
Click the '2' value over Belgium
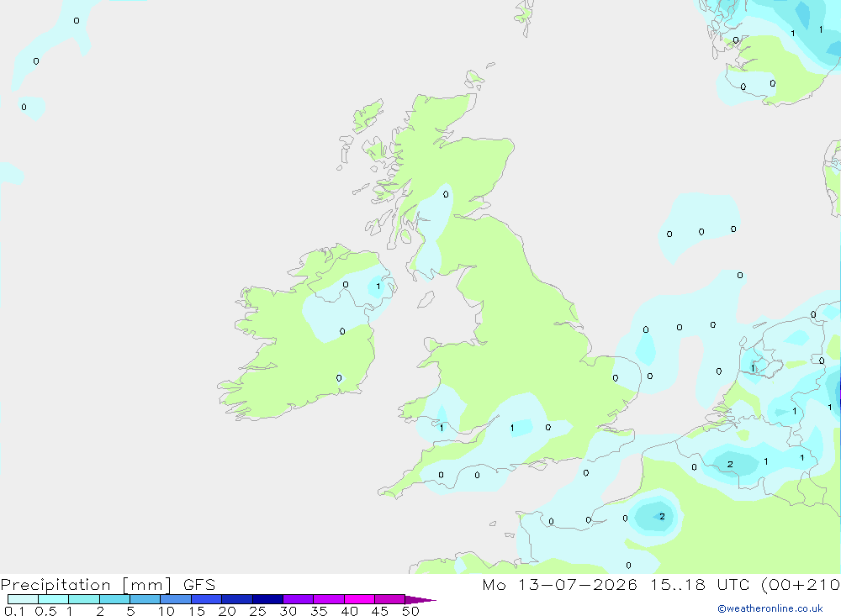pyautogui.click(x=730, y=464)
